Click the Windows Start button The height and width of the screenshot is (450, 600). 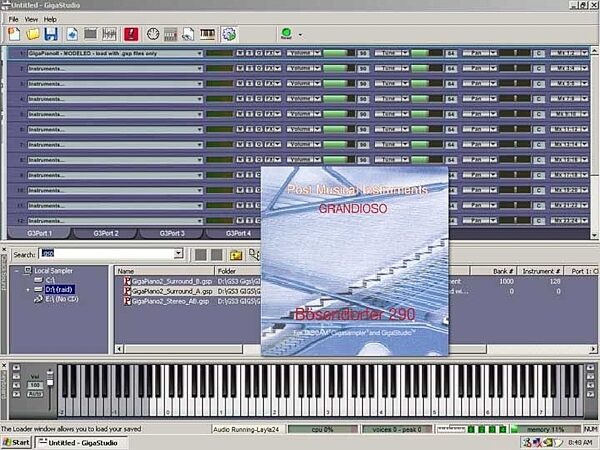coord(16,443)
